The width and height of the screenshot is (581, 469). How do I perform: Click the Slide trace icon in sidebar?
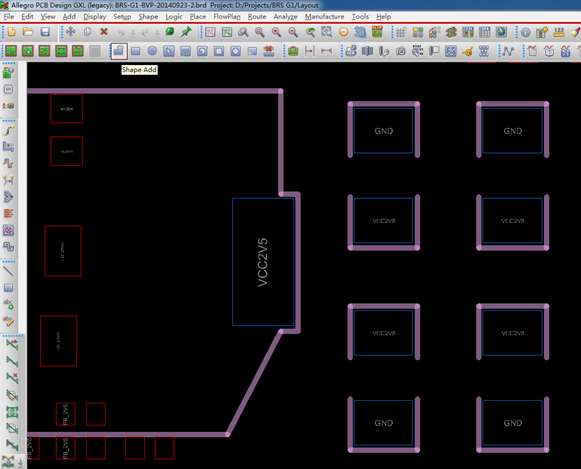tap(9, 147)
